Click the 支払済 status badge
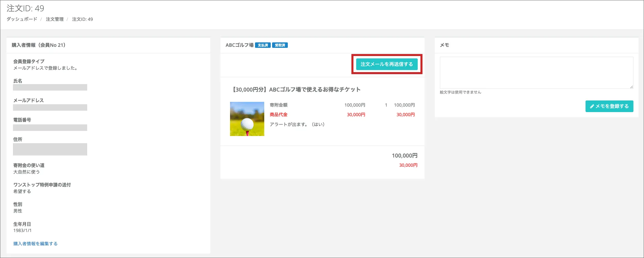This screenshot has width=644, height=258. [263, 45]
